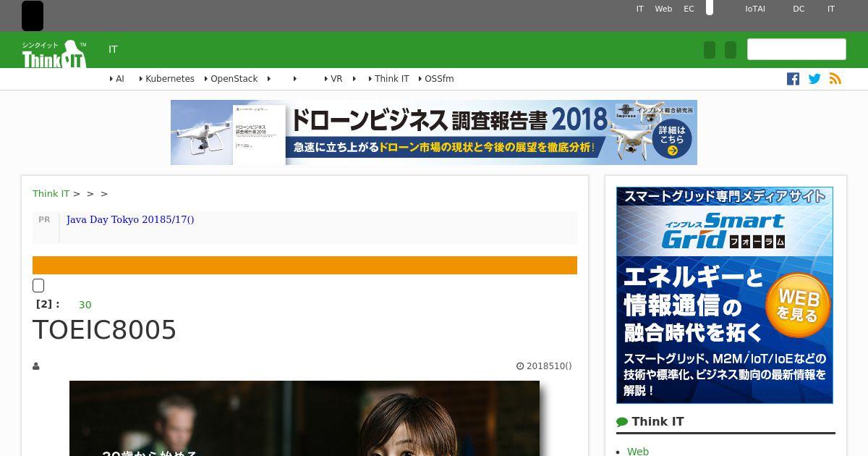868x456 pixels.
Task: Click the Think IT logo in the green header
Action: (54, 53)
